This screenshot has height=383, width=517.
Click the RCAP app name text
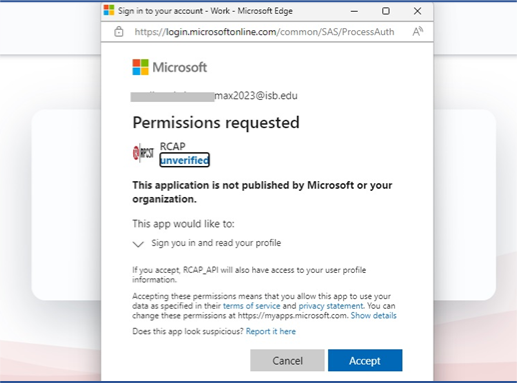tap(173, 146)
